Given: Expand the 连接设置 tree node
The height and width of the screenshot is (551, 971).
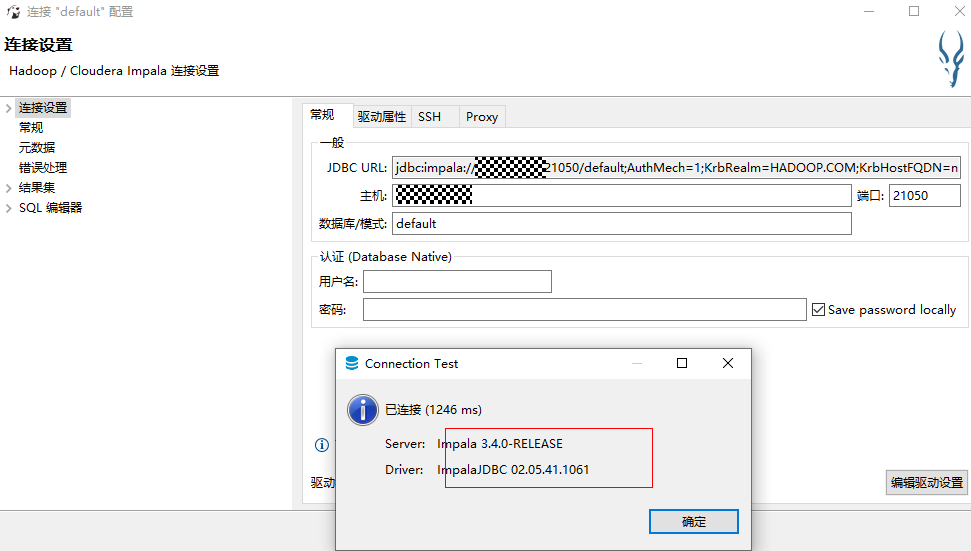Looking at the screenshot, I should [x=9, y=108].
